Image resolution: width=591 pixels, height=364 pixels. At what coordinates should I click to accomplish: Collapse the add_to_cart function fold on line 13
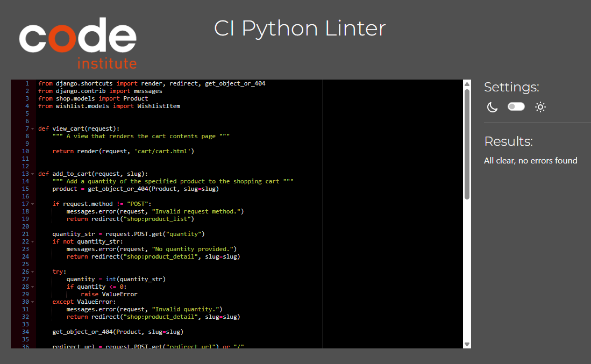coord(33,174)
